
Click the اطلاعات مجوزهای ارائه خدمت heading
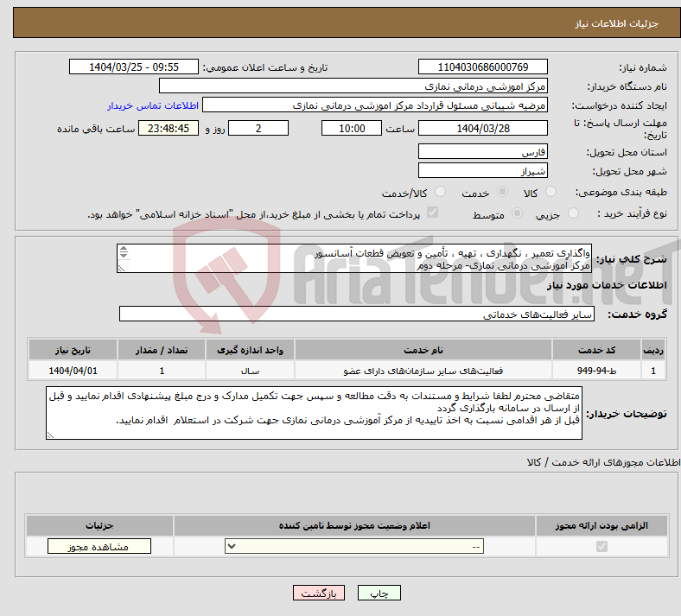coord(603,462)
